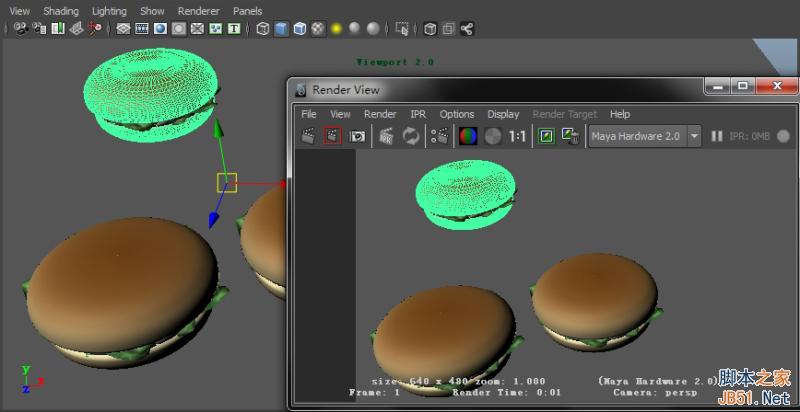Image resolution: width=800 pixels, height=412 pixels.
Task: Toggle the Shadows gray sphere icon
Action: (355, 29)
